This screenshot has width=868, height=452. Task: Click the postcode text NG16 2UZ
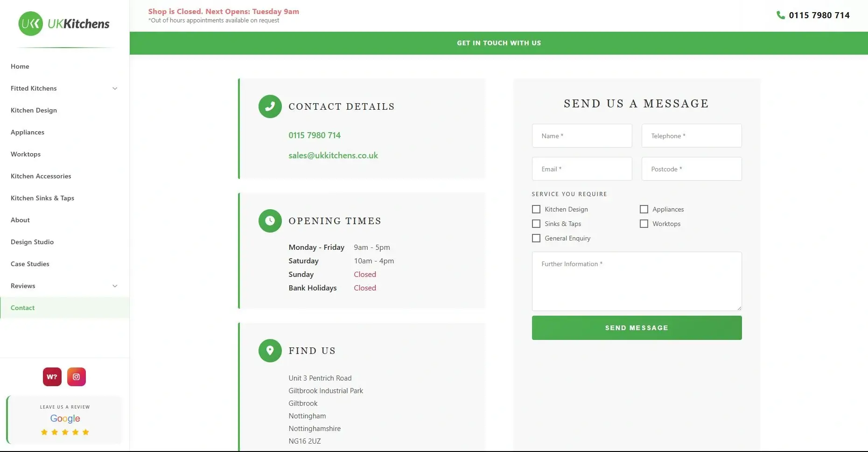pyautogui.click(x=305, y=441)
